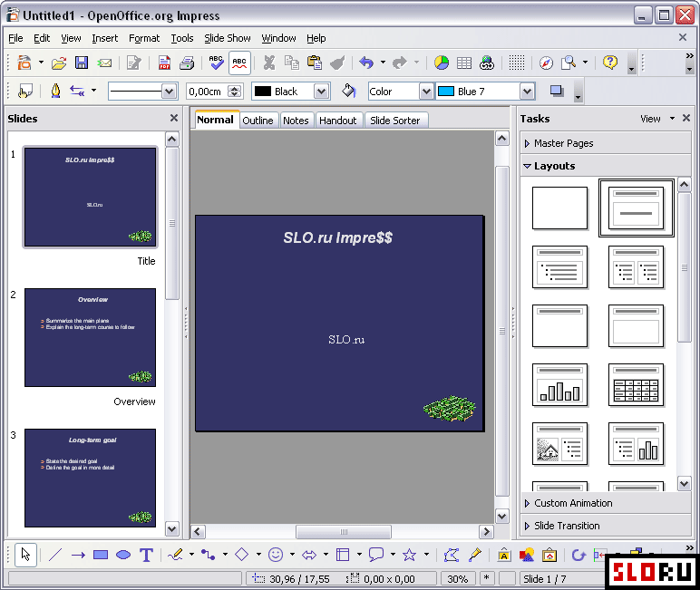Image resolution: width=700 pixels, height=590 pixels.
Task: Select the Title, Chart layout thumbnail
Action: 559,384
